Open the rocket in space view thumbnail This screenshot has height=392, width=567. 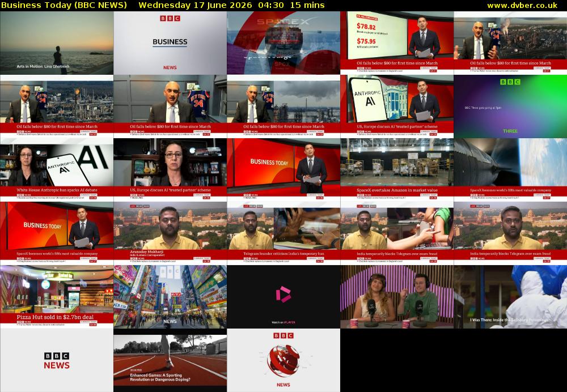pos(510,170)
